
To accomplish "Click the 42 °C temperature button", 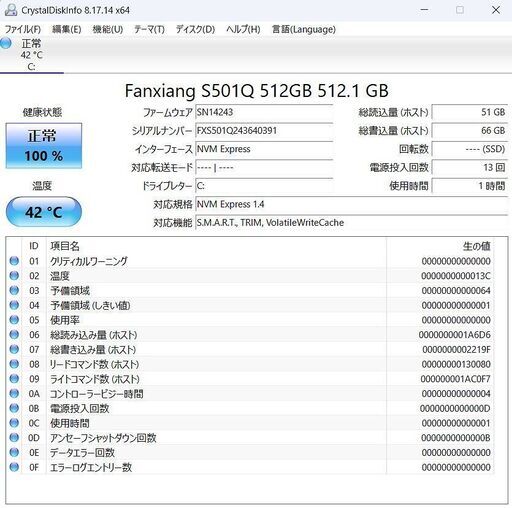I will pyautogui.click(x=44, y=212).
